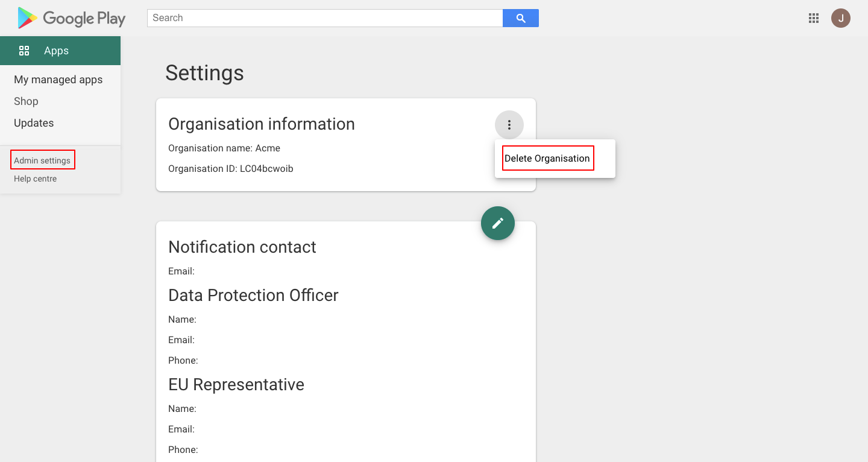The image size is (868, 462).
Task: Open the Google apps grid icon
Action: [x=814, y=18]
